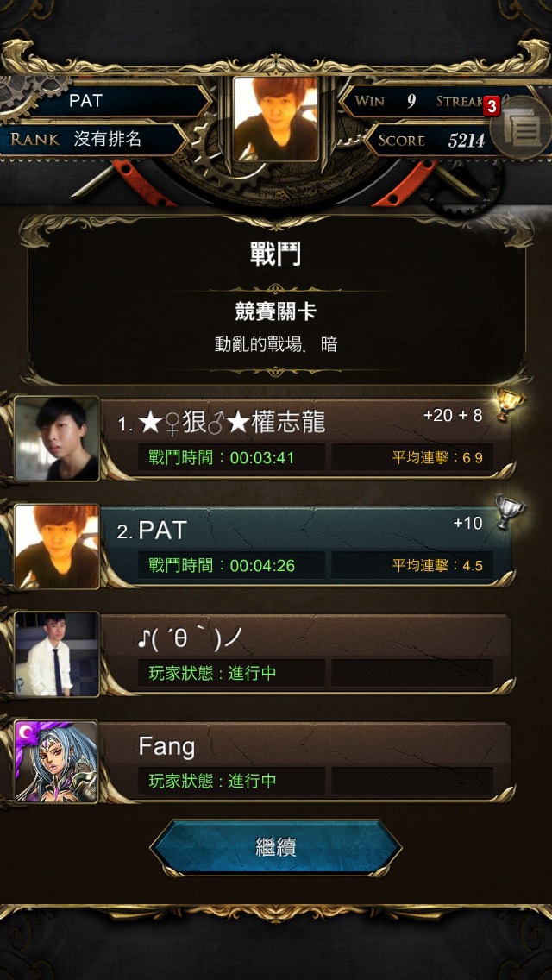The width and height of the screenshot is (552, 980).
Task: Click the 平均連擊 4.5 stat box
Action: [x=412, y=566]
